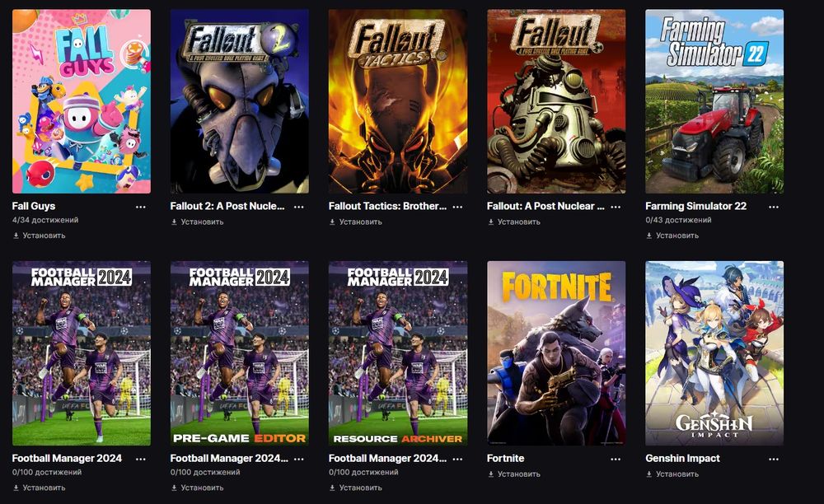Open the Fall Guys three-dot options menu
Viewport: 824px width, 504px height.
click(x=141, y=206)
